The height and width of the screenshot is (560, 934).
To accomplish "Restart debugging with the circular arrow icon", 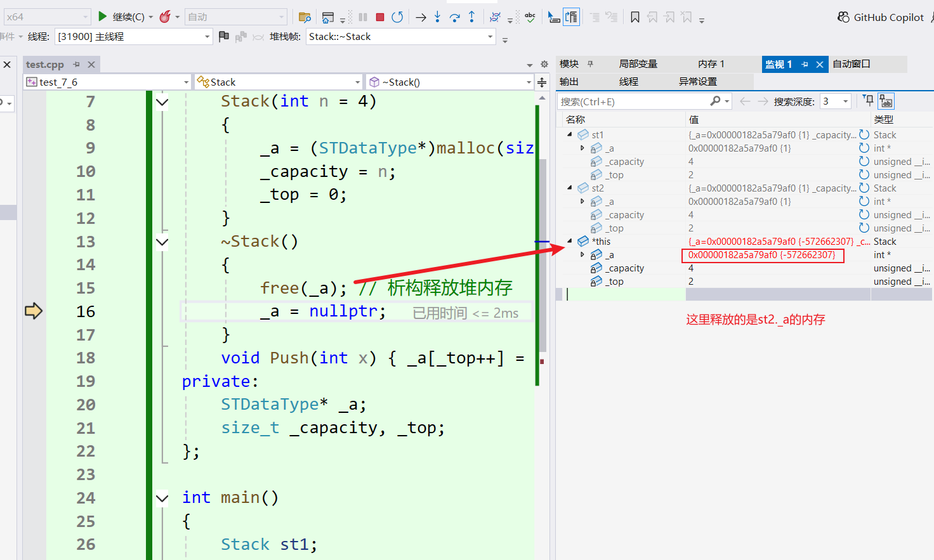I will 397,17.
